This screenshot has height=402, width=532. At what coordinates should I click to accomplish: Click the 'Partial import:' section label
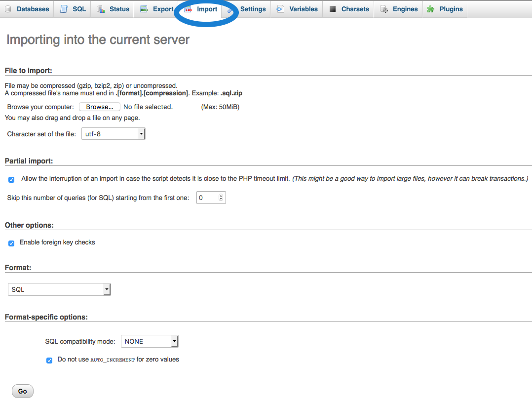click(29, 161)
